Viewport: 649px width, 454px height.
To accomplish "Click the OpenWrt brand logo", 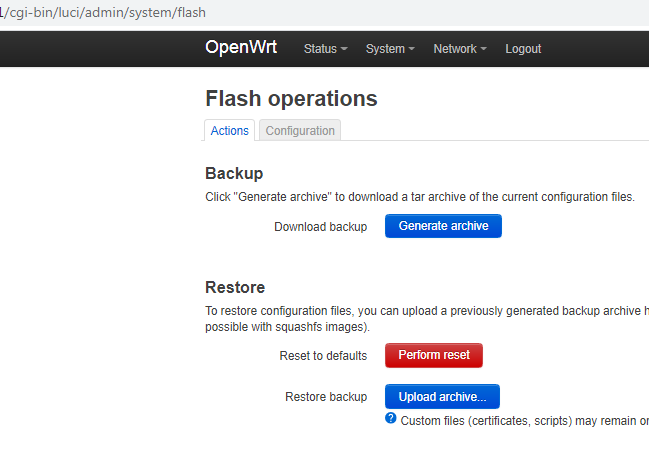I will pyautogui.click(x=241, y=47).
